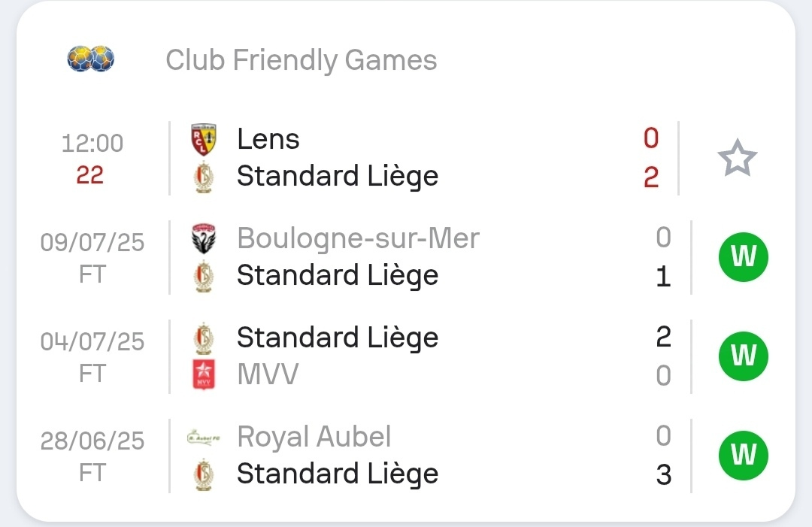Click the MVV red star crest

(204, 374)
